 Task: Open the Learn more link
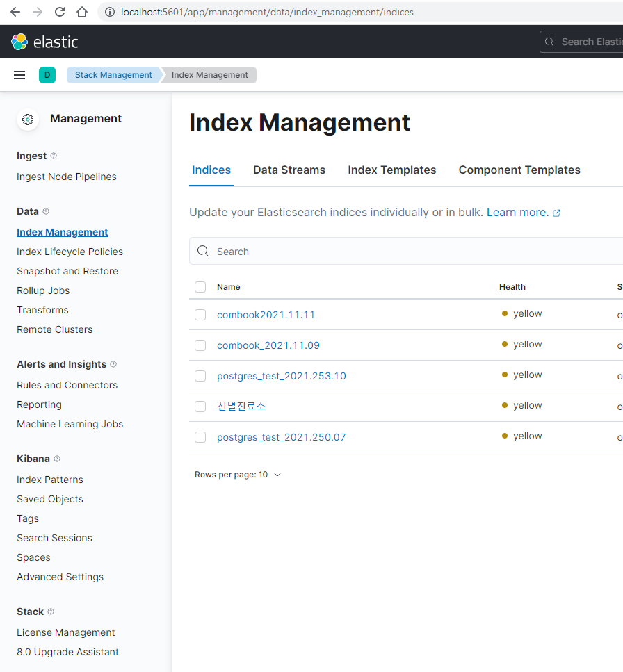click(x=517, y=213)
